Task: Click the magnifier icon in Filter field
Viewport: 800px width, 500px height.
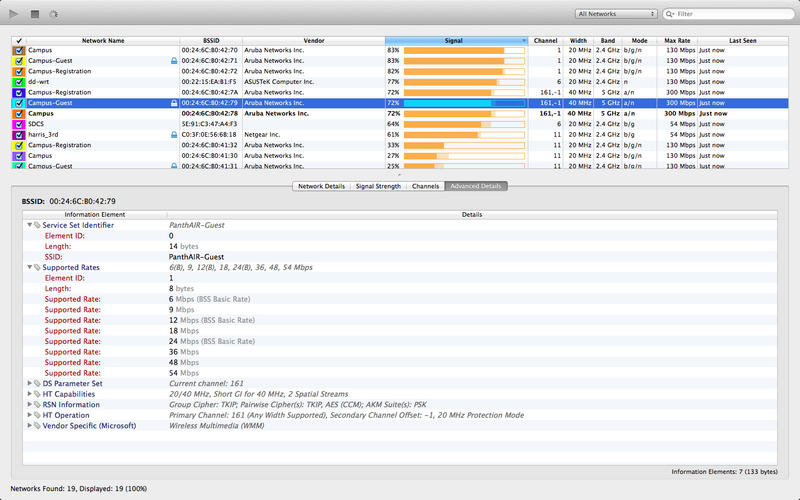Action: (670, 14)
